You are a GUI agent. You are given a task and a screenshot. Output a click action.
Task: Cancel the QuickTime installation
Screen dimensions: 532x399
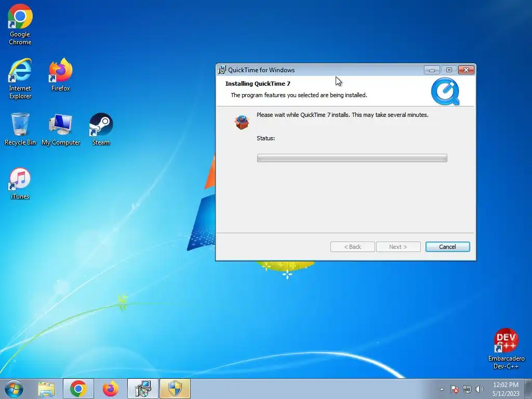pos(447,247)
